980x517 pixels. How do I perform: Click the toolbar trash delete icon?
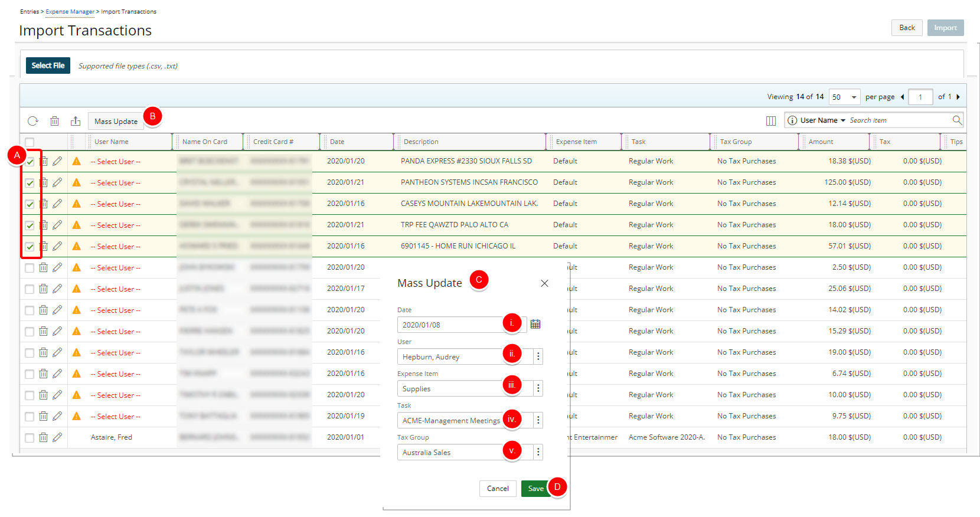click(54, 121)
